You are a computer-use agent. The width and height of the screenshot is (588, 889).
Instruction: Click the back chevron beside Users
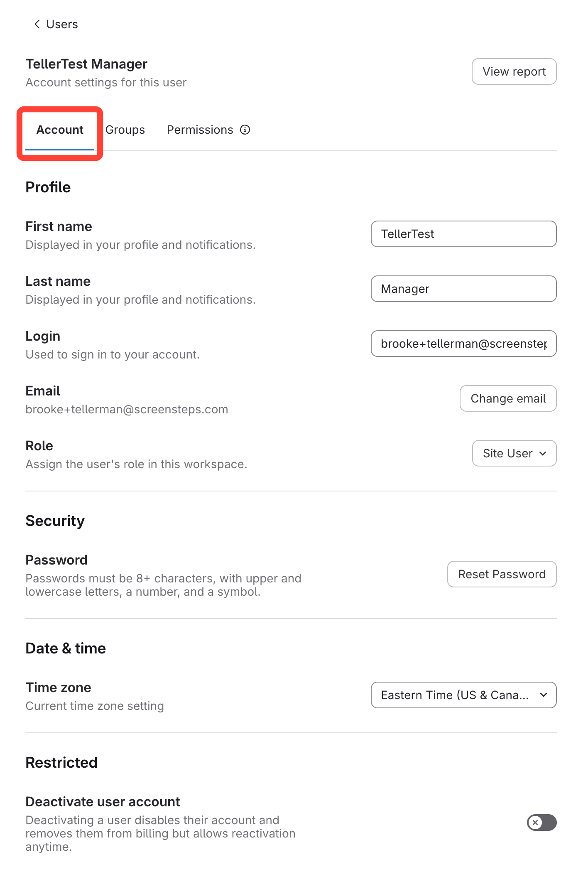37,24
